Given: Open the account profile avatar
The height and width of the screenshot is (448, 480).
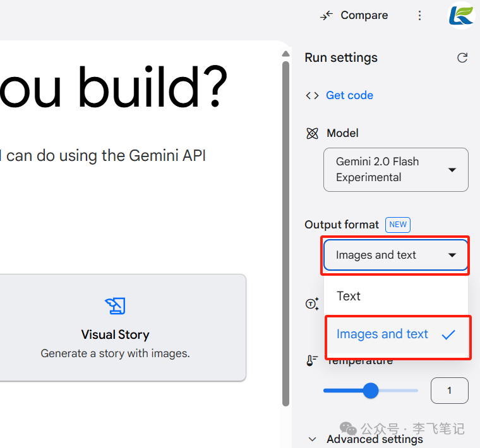Looking at the screenshot, I should (x=461, y=15).
